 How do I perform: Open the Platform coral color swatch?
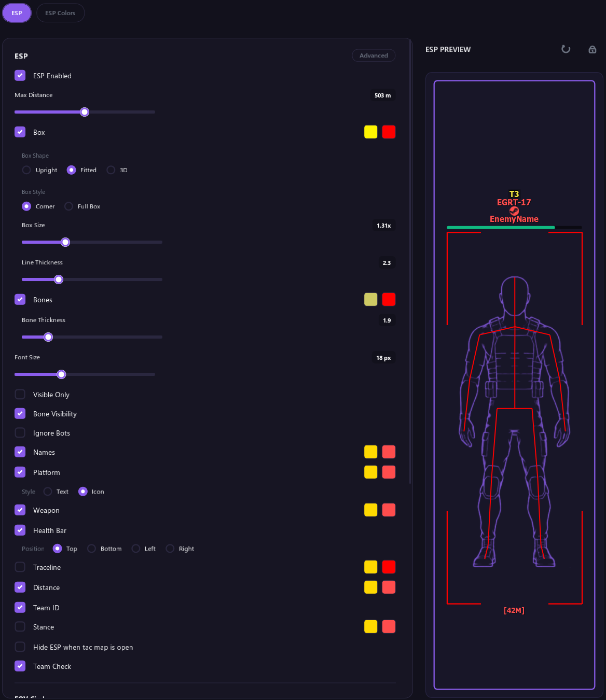pos(389,472)
